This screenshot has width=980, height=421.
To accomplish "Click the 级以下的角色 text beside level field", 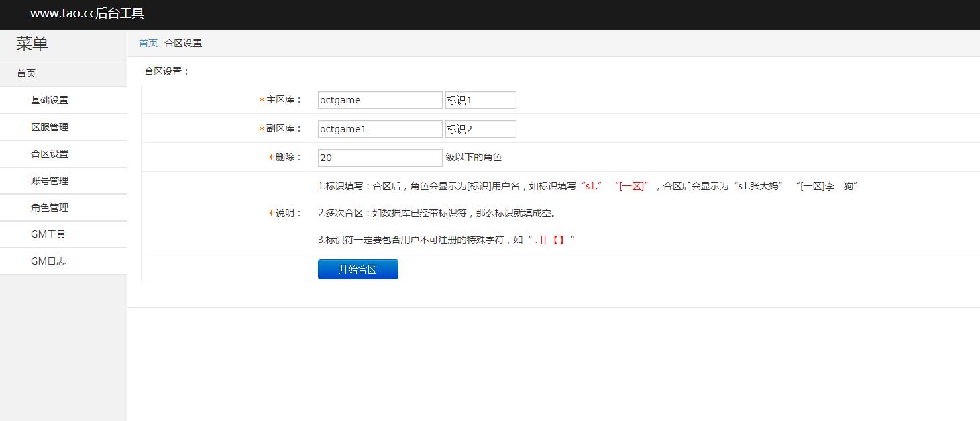I will pyautogui.click(x=474, y=158).
